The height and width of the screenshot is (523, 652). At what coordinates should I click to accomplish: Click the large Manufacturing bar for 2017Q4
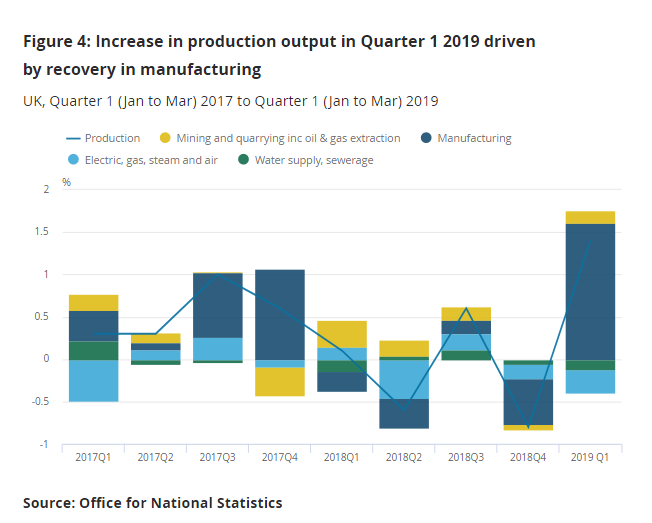(280, 313)
